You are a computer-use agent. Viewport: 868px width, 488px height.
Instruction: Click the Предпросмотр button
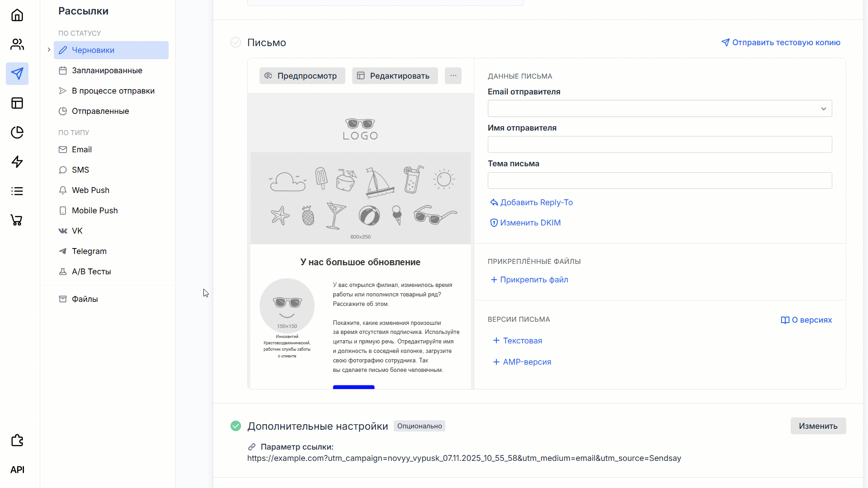[302, 76]
